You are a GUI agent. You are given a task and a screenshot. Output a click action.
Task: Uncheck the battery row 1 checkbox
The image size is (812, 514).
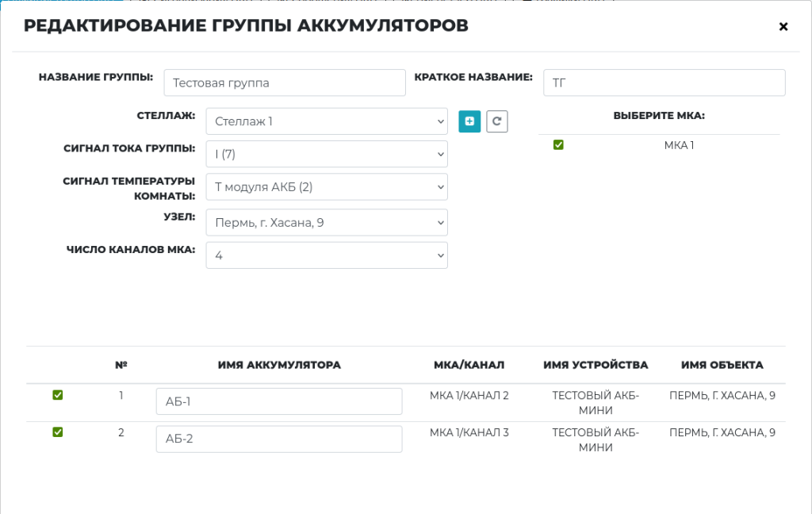click(x=57, y=395)
